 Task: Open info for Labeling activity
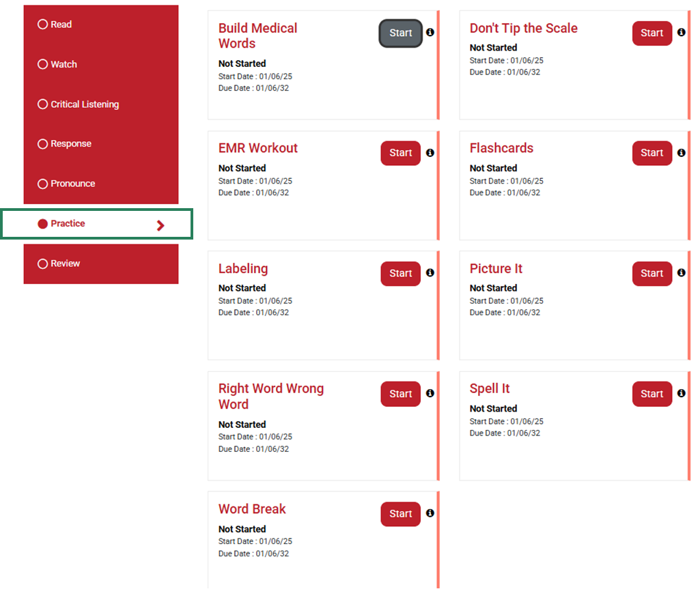click(430, 272)
